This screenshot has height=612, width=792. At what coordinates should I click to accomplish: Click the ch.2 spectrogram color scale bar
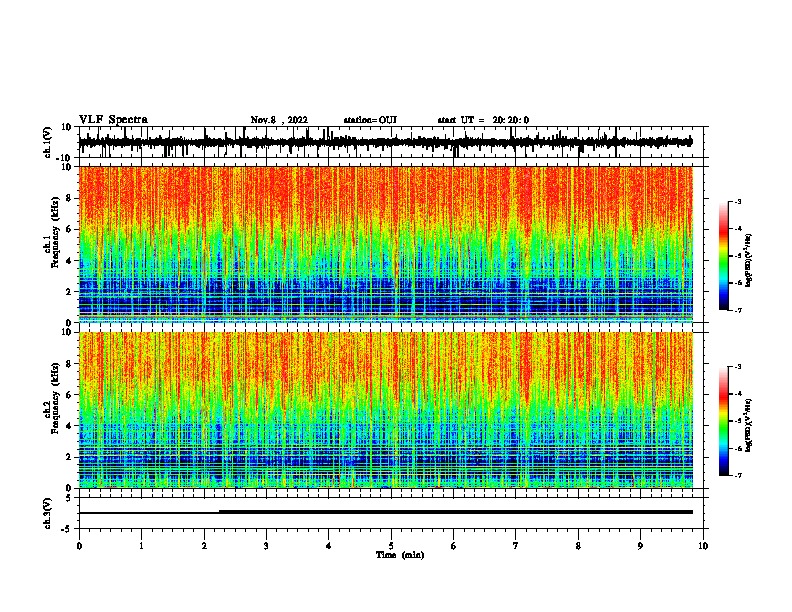(x=724, y=421)
